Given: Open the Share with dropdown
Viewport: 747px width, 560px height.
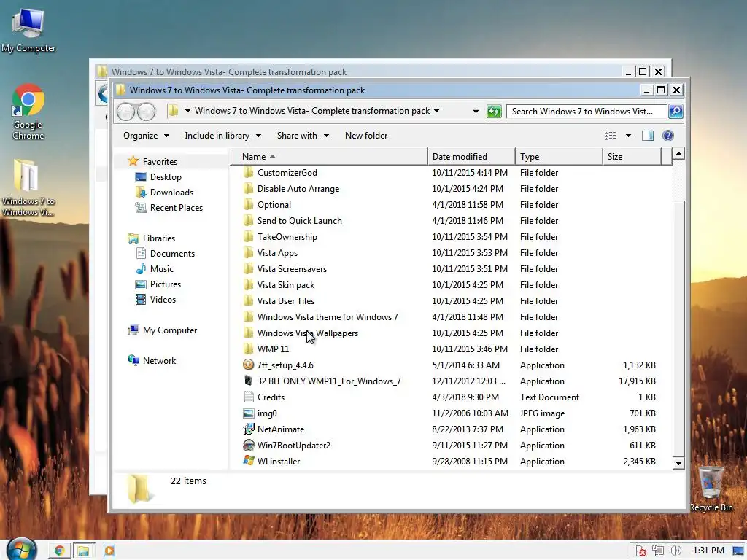Looking at the screenshot, I should 303,136.
